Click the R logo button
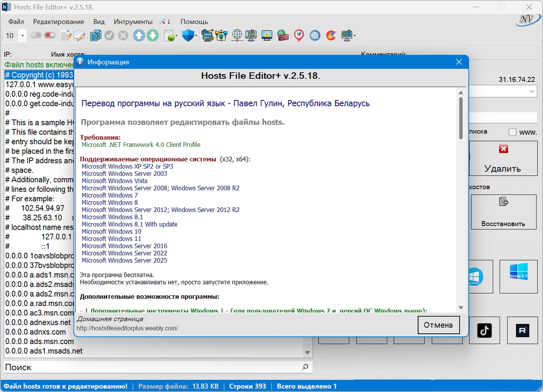This screenshot has height=392, width=543. pos(522,331)
